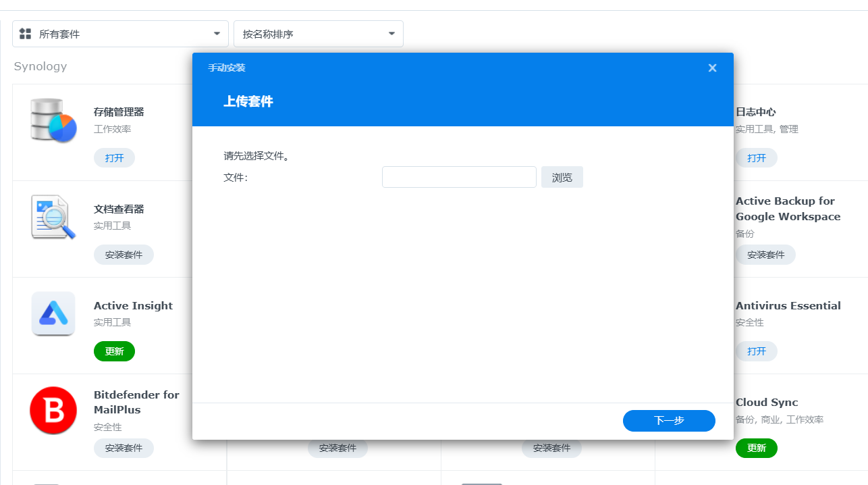Click the Document Viewer (文档查看器) icon
Viewport: 868px width, 485px height.
53,218
